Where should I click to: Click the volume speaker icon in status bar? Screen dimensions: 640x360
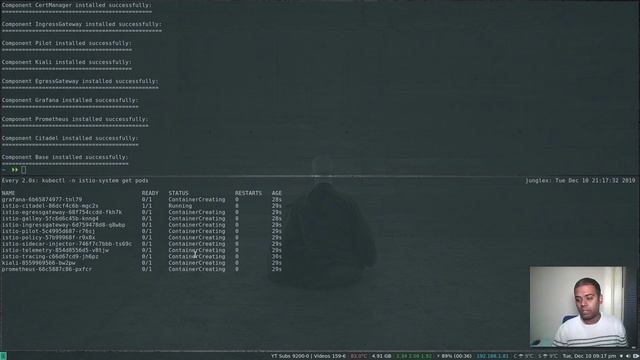(x=628, y=356)
